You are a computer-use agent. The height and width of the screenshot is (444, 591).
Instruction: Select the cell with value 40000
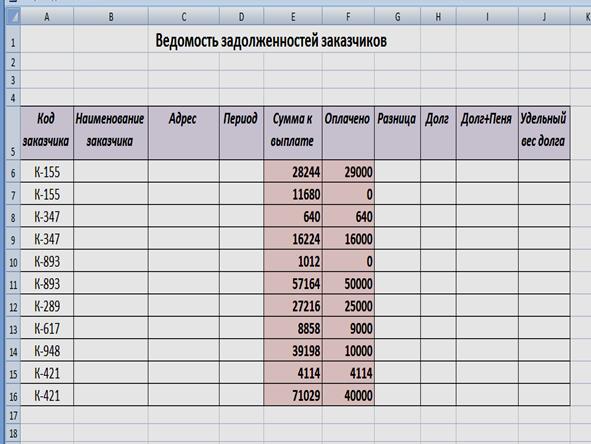click(x=348, y=395)
